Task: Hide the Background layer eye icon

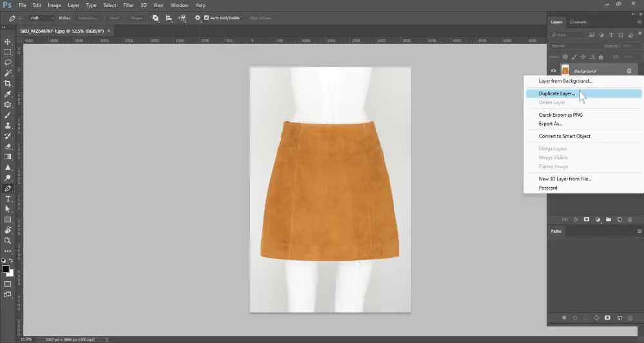Action: (x=553, y=71)
